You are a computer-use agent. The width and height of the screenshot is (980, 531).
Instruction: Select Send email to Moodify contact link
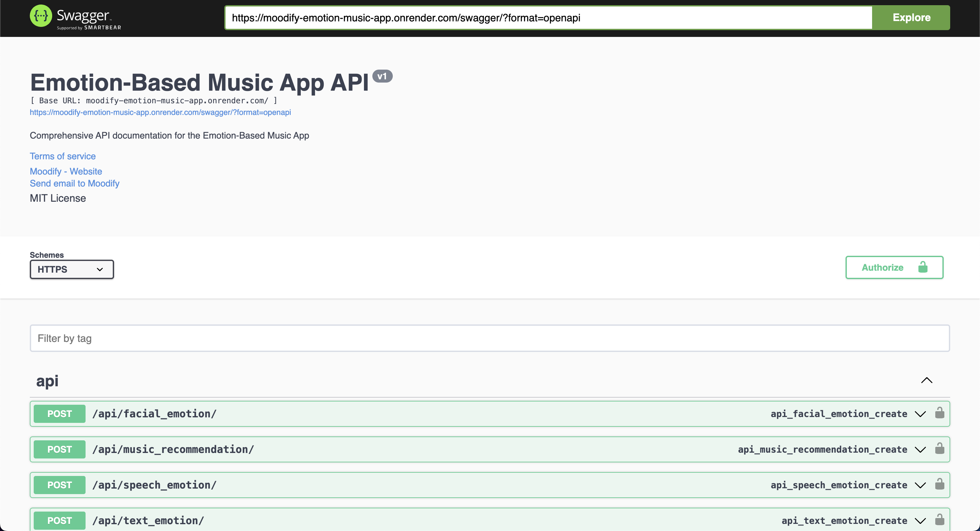pos(75,184)
